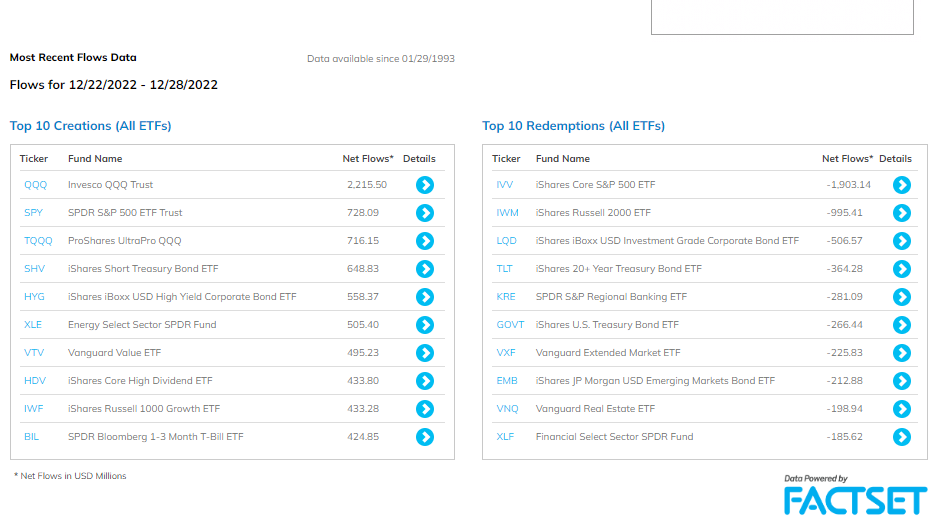
Task: Open details arrow for Vanguard Value ETF
Action: point(425,353)
